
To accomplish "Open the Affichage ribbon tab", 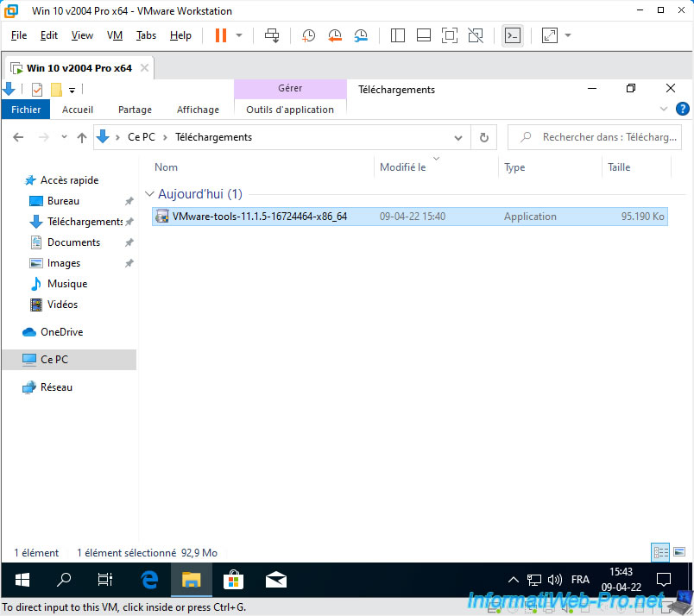I will coord(198,110).
